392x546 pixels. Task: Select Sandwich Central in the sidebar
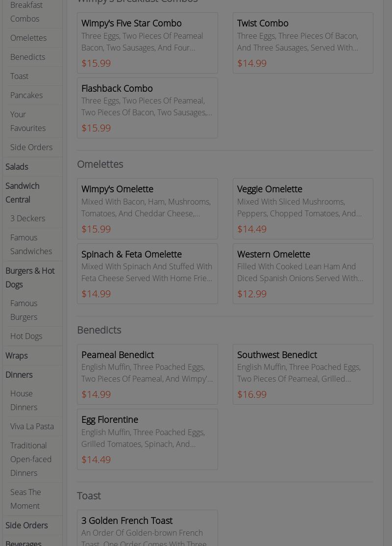tap(23, 193)
